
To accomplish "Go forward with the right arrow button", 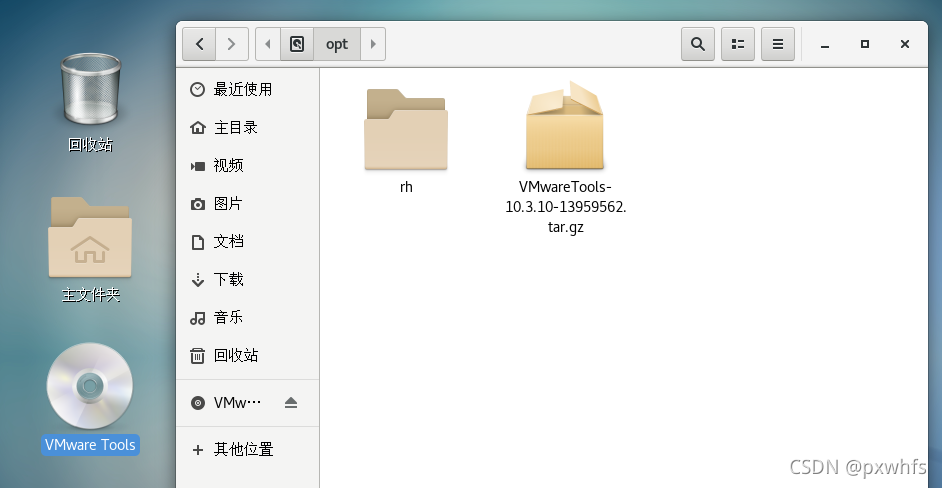I will [x=232, y=44].
